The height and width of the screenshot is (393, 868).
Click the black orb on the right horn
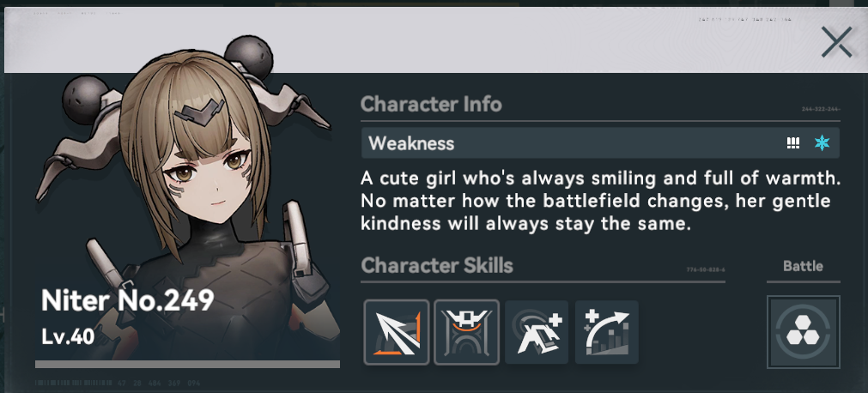point(249,57)
